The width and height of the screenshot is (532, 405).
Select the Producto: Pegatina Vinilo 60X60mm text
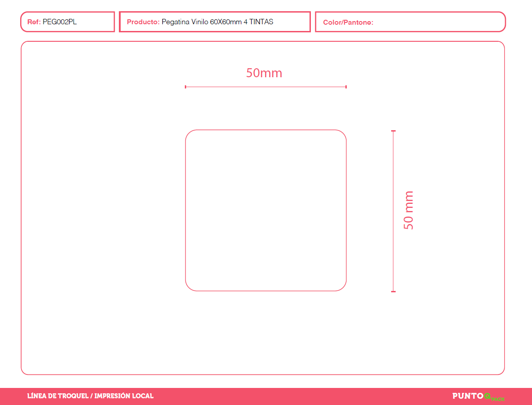click(200, 22)
